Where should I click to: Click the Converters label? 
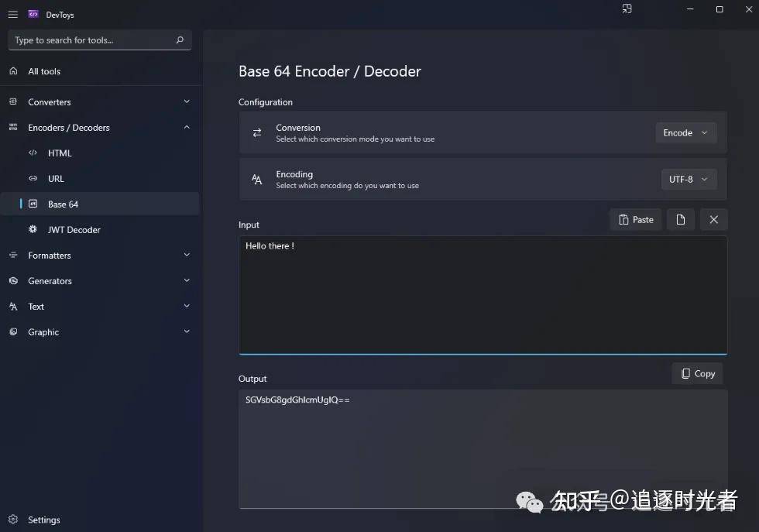coord(50,102)
